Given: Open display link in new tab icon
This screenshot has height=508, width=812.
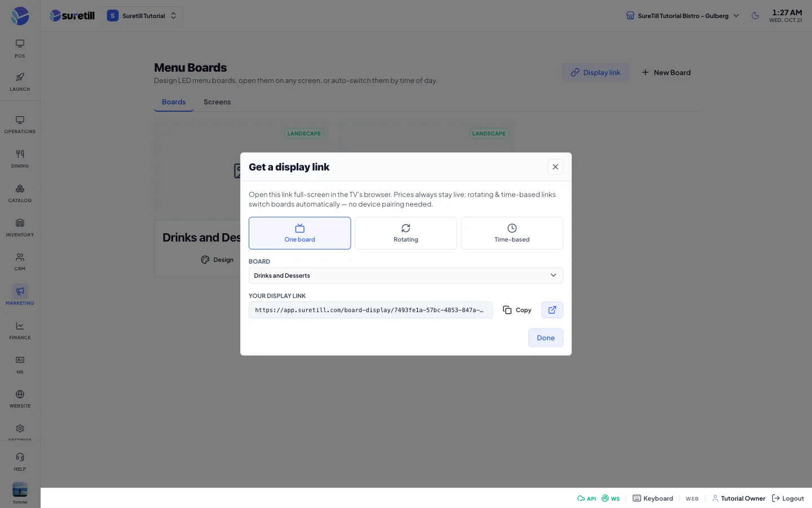Looking at the screenshot, I should point(552,310).
